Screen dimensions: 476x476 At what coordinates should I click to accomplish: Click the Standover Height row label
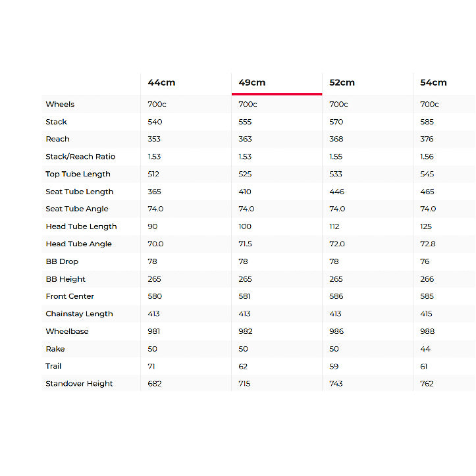[79, 384]
